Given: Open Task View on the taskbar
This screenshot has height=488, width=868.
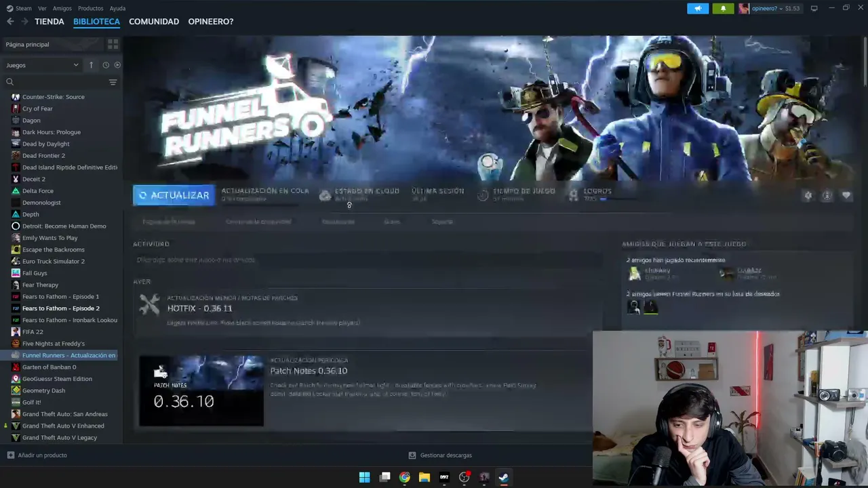Looking at the screenshot, I should click(384, 477).
